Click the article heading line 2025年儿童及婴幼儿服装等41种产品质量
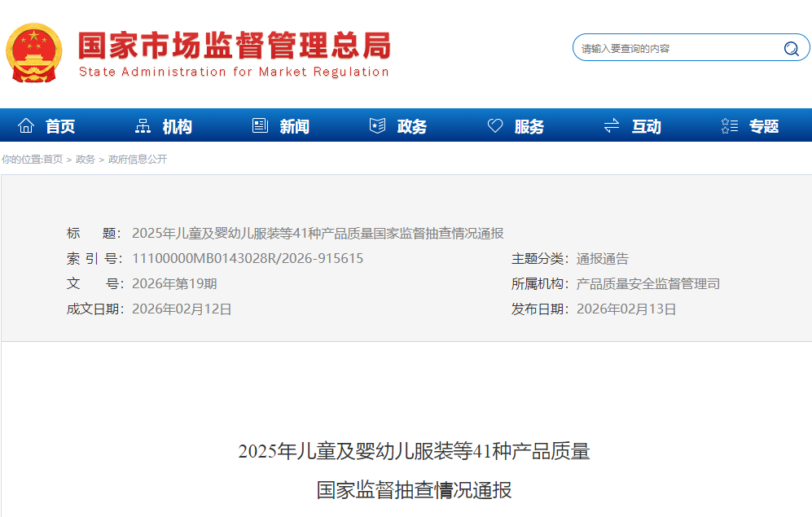Screen dimensions: 812x517 (414, 451)
